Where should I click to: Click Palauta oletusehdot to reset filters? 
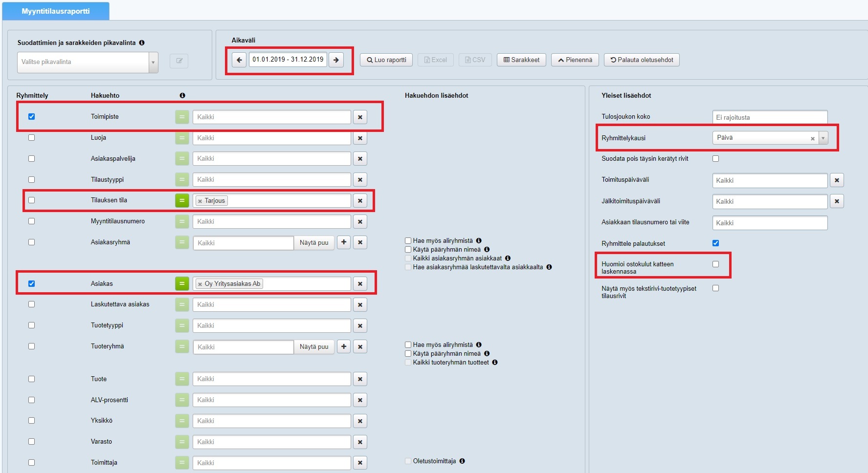(x=642, y=60)
